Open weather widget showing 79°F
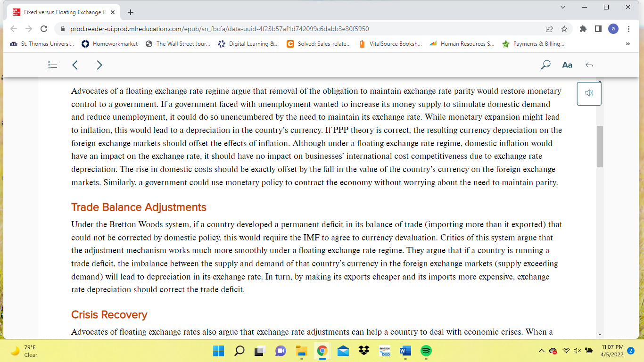This screenshot has width=644, height=362. 24,351
